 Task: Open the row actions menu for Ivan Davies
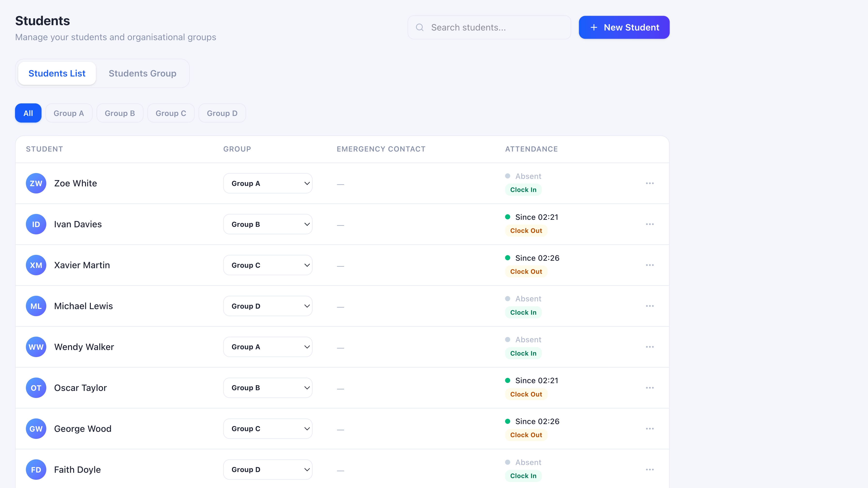650,224
